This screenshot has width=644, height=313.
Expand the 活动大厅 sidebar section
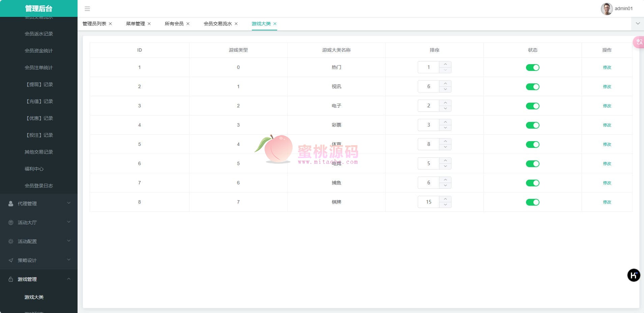tap(39, 223)
